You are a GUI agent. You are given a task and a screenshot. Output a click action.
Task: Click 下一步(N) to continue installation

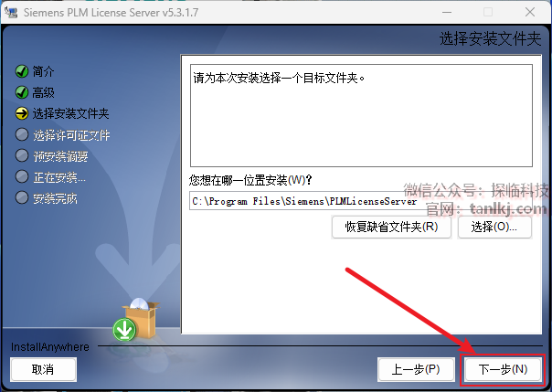pos(503,369)
